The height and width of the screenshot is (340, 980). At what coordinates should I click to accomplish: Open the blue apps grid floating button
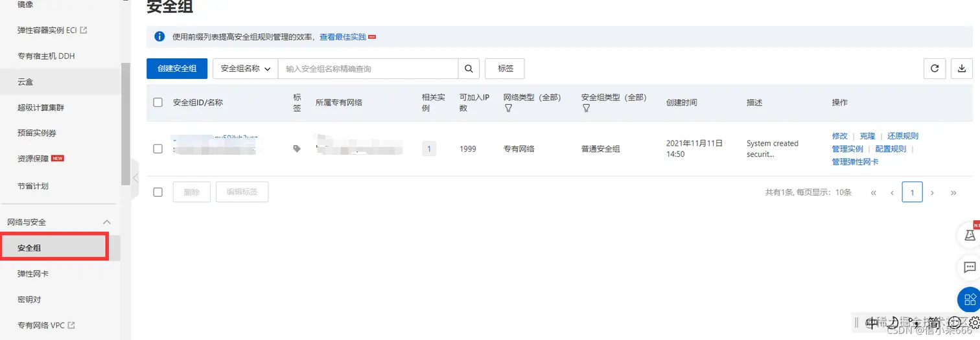pos(970,299)
